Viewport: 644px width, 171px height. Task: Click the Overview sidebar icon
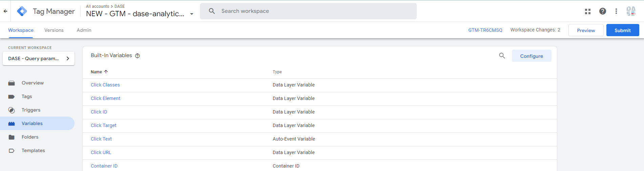pyautogui.click(x=12, y=83)
